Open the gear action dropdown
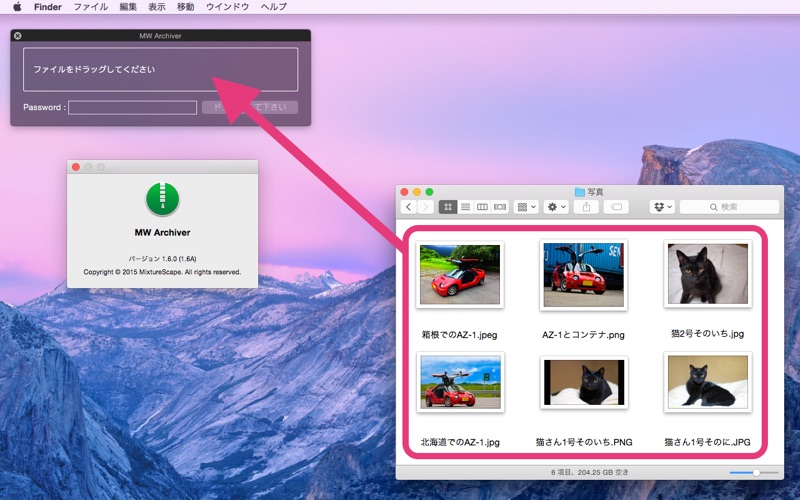Screen dimensions: 800x500 point(556,207)
